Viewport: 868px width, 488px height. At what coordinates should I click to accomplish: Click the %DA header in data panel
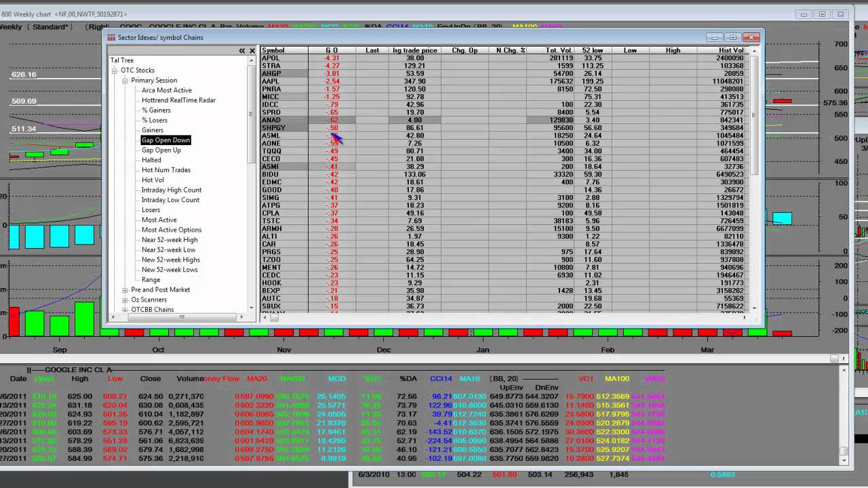click(408, 378)
